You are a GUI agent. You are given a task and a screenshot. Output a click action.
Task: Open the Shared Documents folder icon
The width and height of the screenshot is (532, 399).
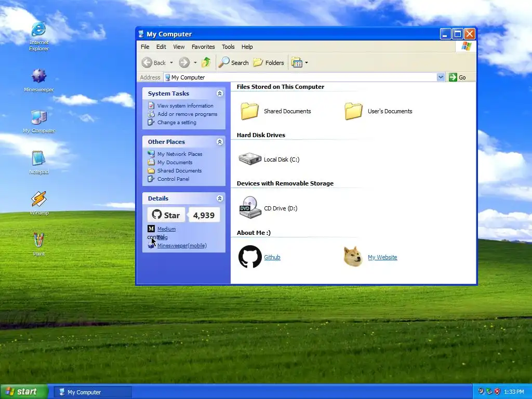click(x=249, y=111)
